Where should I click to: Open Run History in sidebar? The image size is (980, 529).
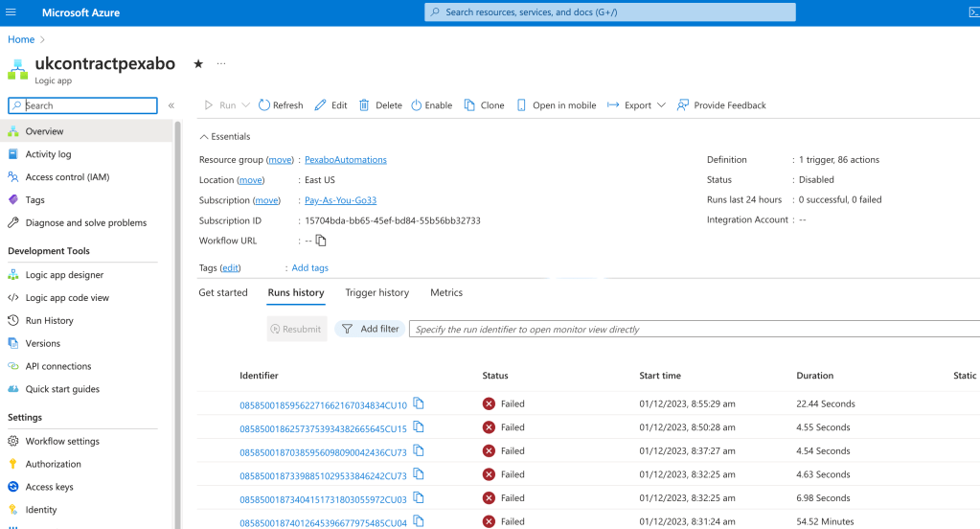pyautogui.click(x=50, y=321)
